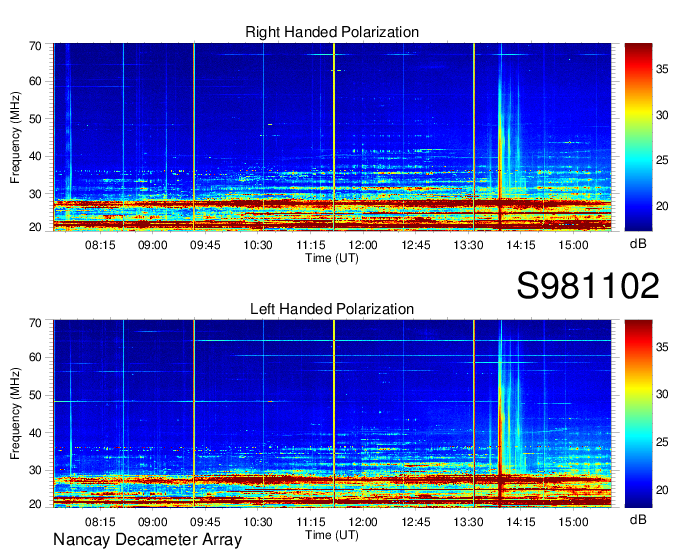Pick the 15:00 time tick under Left Handed plot

573,522
